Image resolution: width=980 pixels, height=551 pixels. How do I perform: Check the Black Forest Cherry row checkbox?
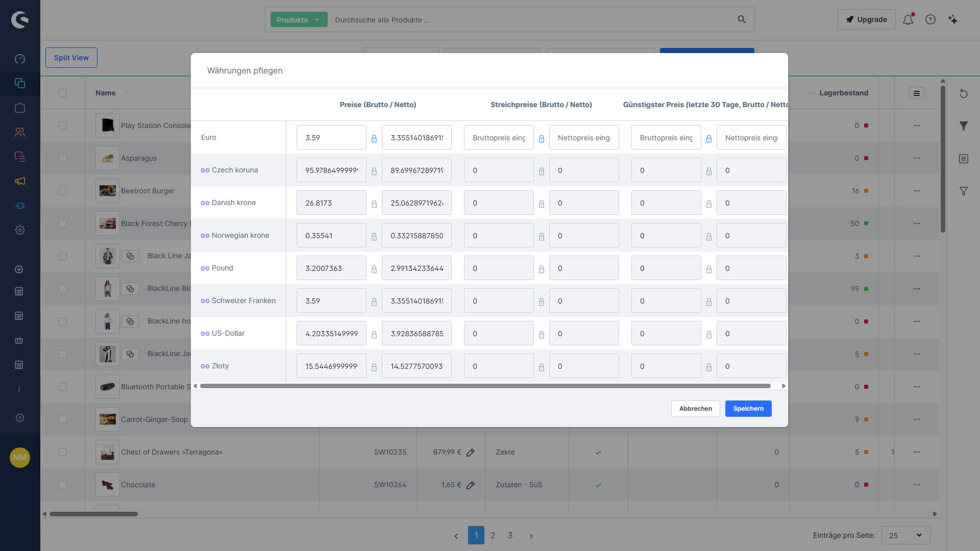click(x=63, y=223)
